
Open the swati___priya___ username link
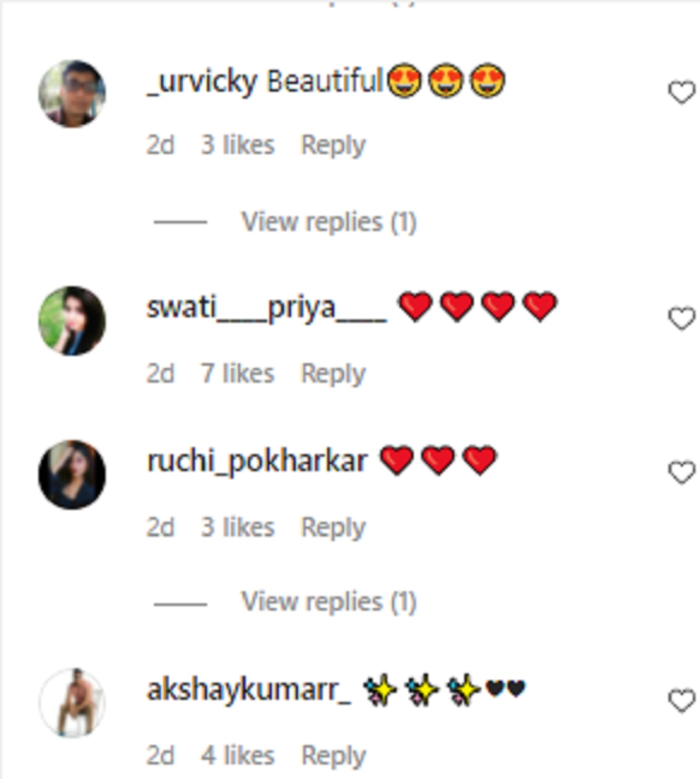click(266, 308)
